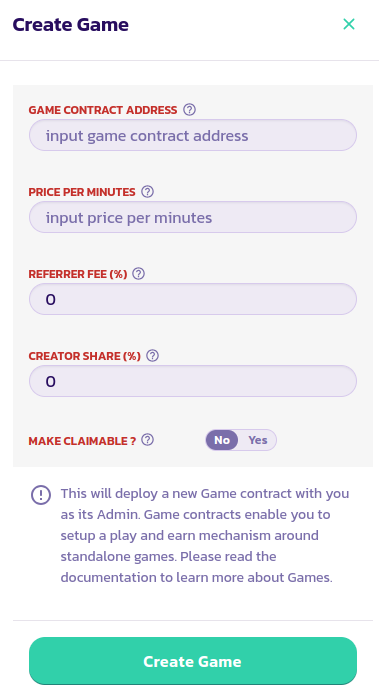
Task: Select No on Make Claimable toggle
Action: (222, 440)
